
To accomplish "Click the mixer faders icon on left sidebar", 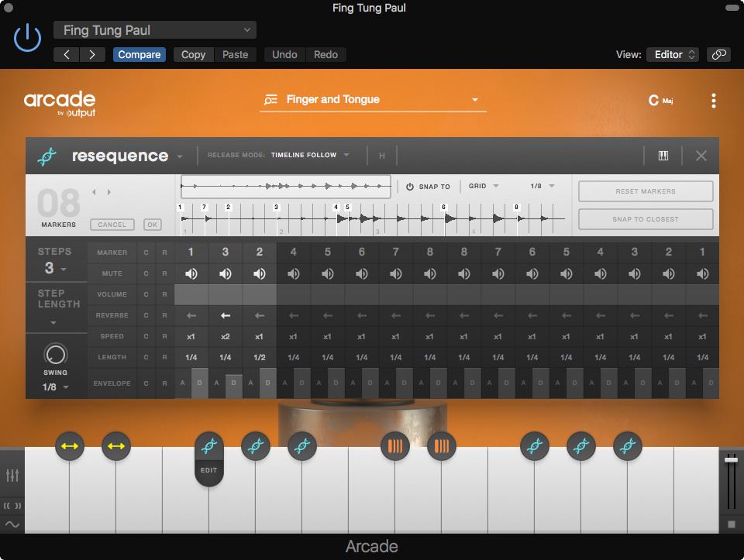I will click(12, 476).
